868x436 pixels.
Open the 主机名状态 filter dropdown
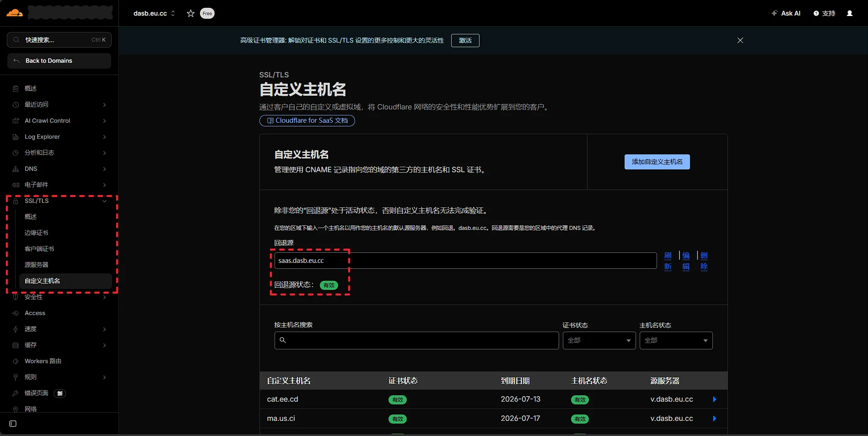pos(676,340)
